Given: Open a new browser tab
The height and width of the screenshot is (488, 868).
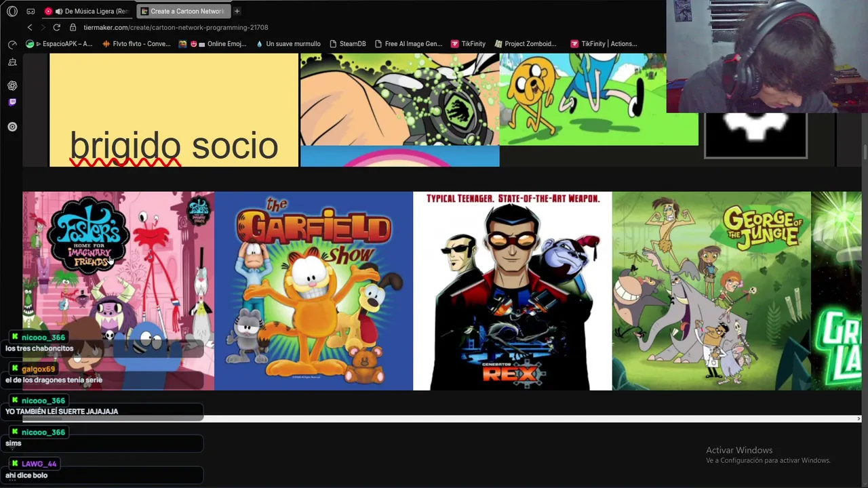Looking at the screenshot, I should click(237, 11).
